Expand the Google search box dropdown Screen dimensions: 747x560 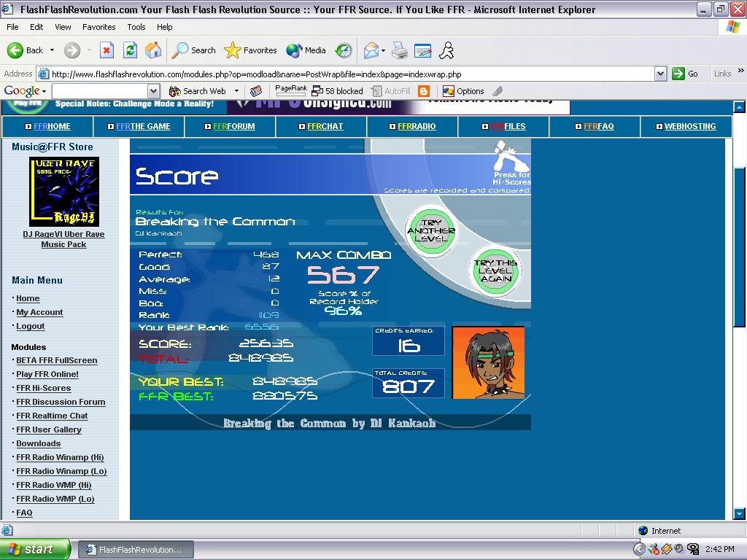[x=153, y=91]
